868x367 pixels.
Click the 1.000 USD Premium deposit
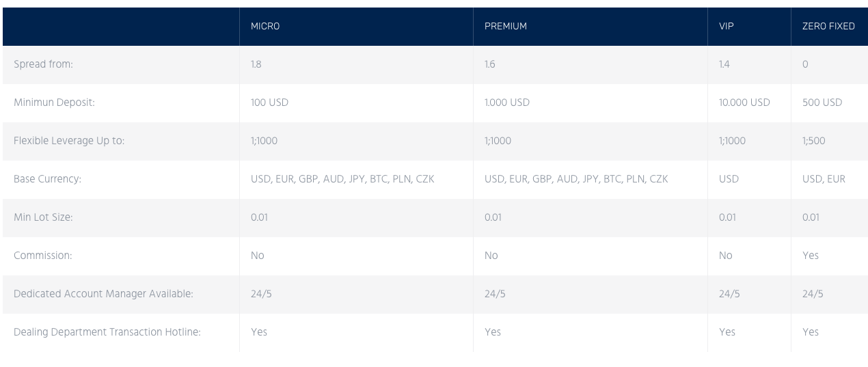coord(507,103)
